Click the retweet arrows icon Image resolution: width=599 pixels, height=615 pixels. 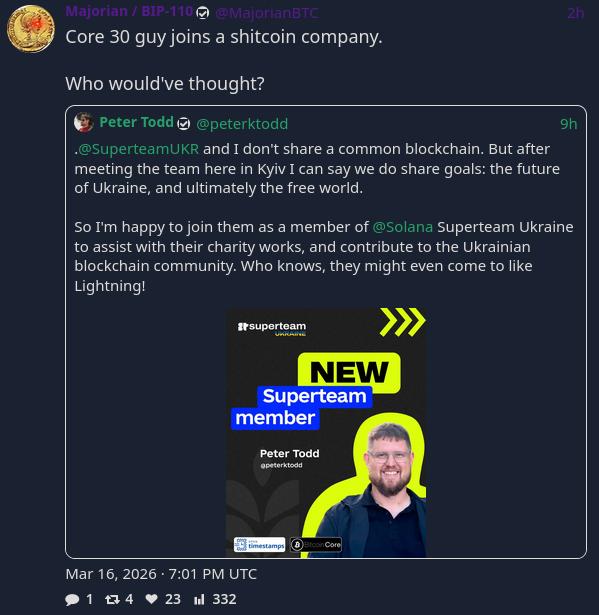[x=112, y=599]
